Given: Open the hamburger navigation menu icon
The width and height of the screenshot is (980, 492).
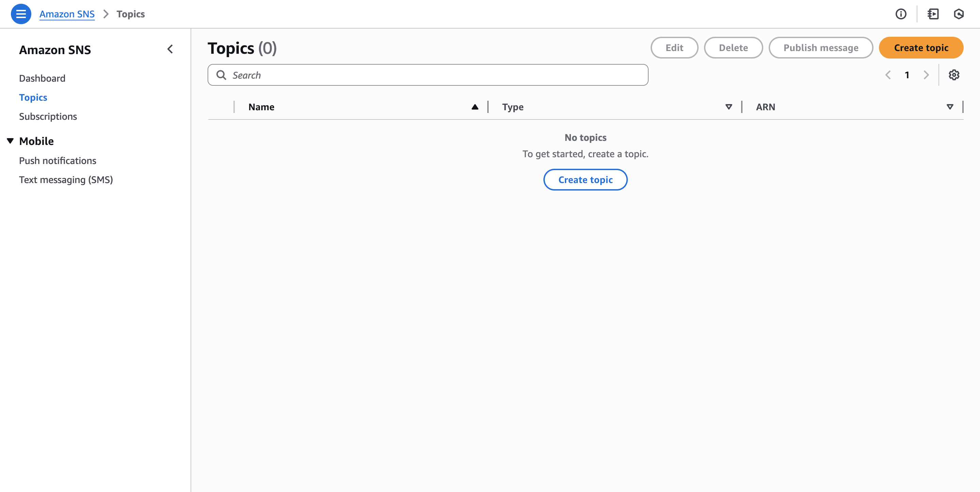Looking at the screenshot, I should point(21,14).
